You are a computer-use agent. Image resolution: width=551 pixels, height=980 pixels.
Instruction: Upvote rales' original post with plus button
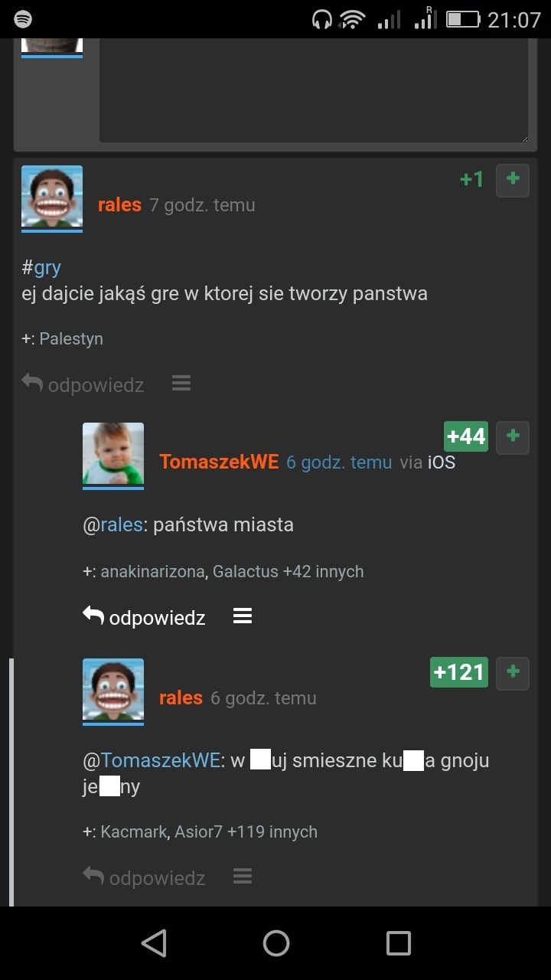(x=513, y=180)
